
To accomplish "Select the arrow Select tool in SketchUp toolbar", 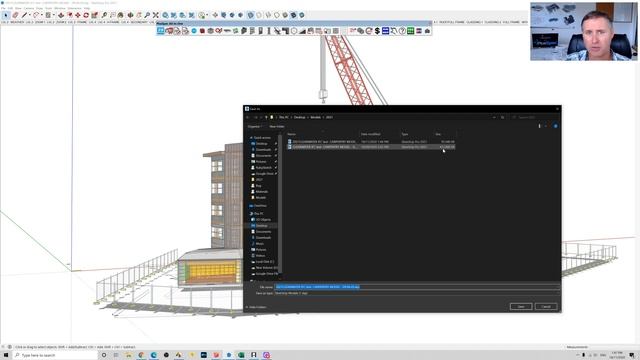I will [6, 15].
